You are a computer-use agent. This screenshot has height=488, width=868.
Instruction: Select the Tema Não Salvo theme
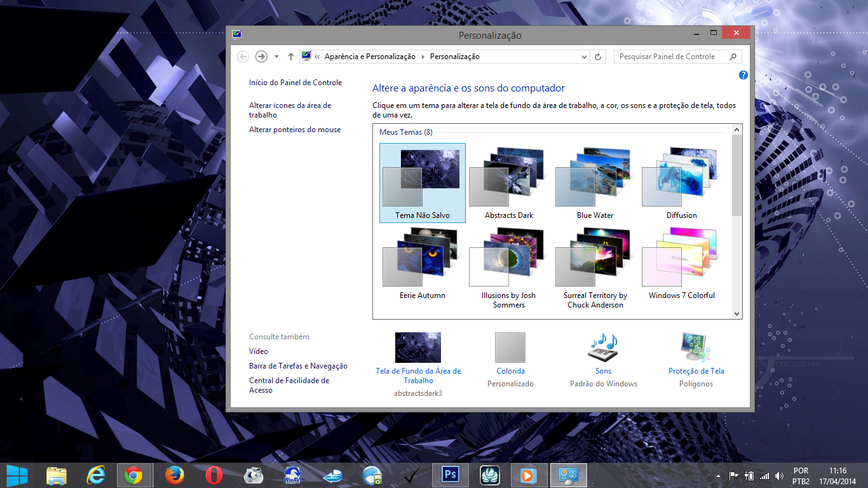[x=423, y=183]
